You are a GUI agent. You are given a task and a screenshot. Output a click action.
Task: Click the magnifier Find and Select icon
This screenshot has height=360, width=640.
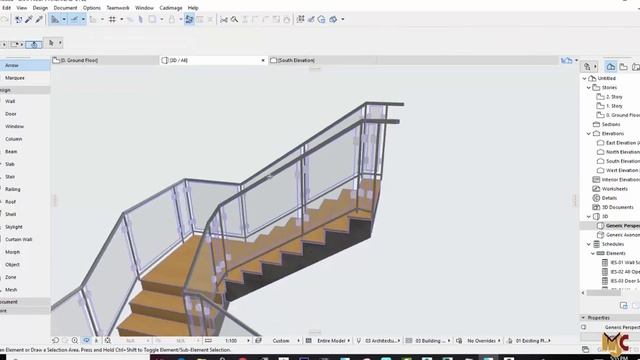(x=234, y=19)
